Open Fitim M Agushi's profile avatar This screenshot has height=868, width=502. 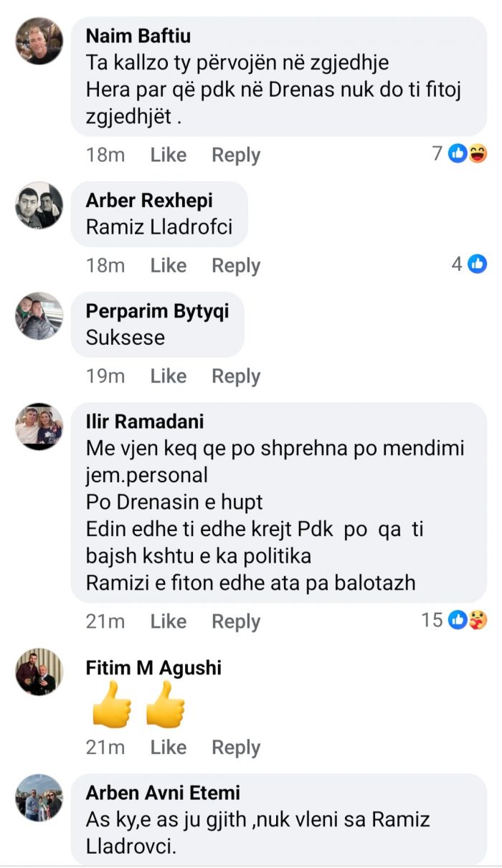point(39,672)
